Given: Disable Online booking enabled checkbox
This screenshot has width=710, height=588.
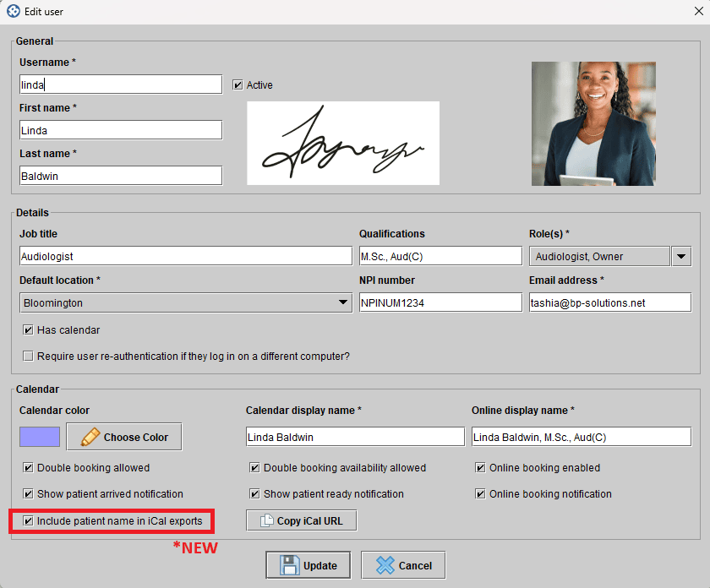Looking at the screenshot, I should point(481,467).
